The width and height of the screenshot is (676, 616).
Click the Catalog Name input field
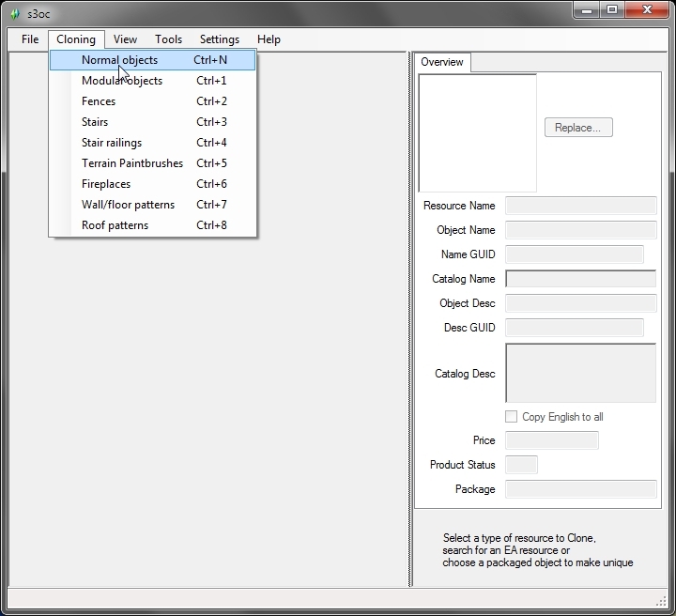580,279
